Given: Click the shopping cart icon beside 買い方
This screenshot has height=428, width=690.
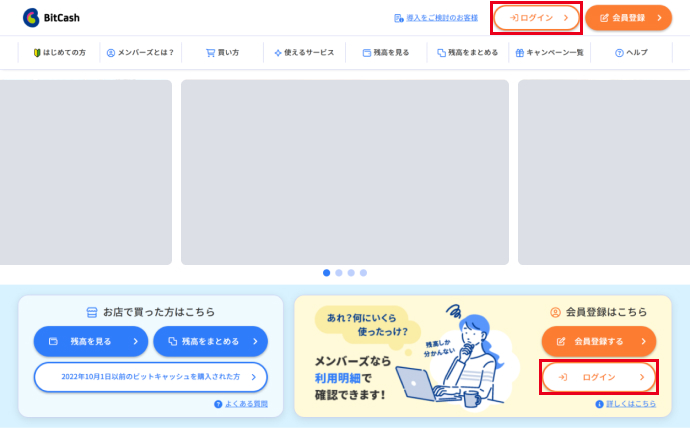Looking at the screenshot, I should (x=210, y=53).
